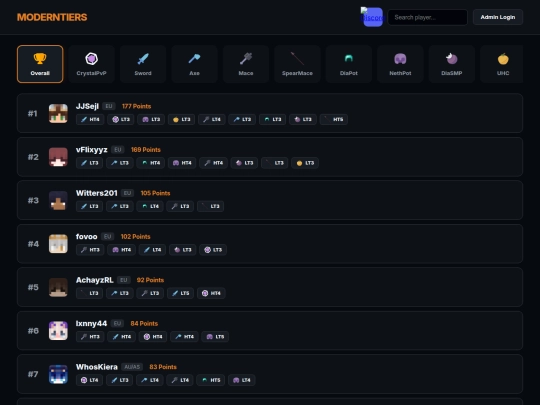Select the Overall trophy tab

tap(40, 64)
